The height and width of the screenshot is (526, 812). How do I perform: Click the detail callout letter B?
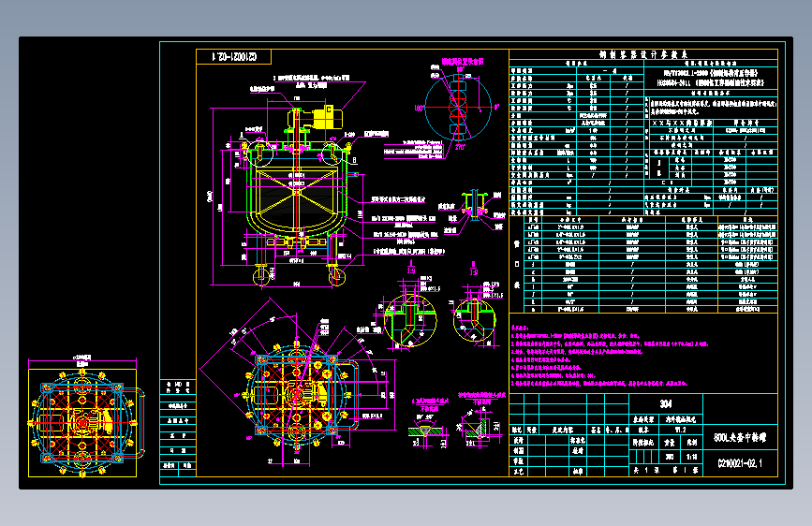click(355, 160)
